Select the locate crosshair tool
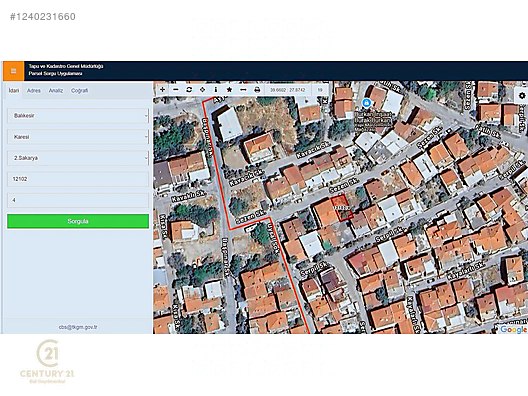The width and height of the screenshot is (528, 396). point(202,90)
